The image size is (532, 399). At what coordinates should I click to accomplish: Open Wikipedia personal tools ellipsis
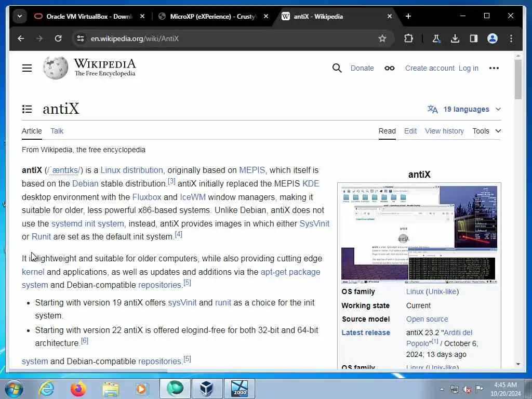494,68
